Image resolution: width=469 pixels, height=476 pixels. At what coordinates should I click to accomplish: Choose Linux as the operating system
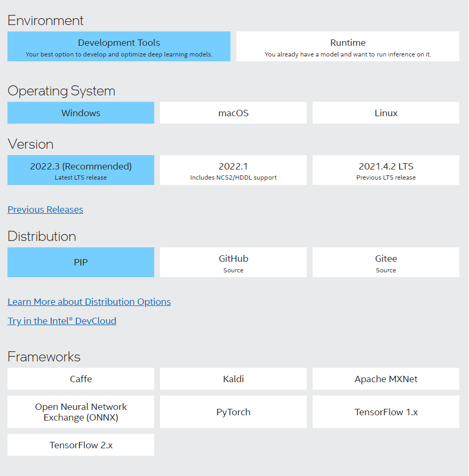(386, 113)
